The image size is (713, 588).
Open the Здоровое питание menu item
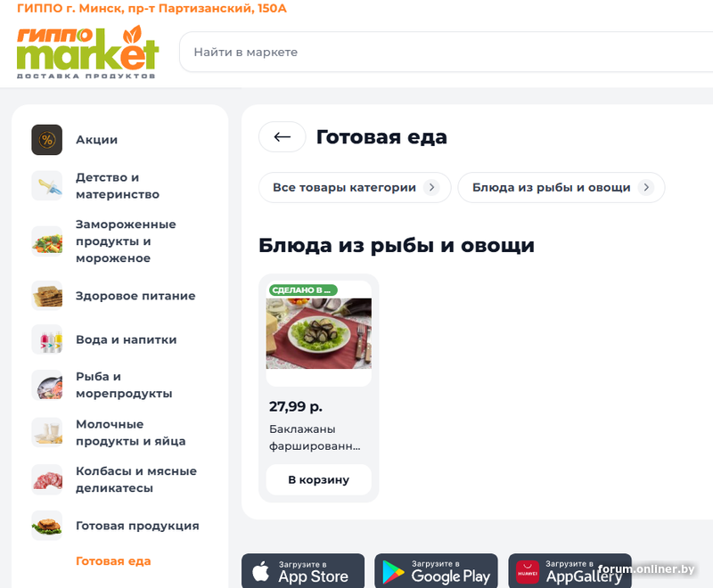135,296
